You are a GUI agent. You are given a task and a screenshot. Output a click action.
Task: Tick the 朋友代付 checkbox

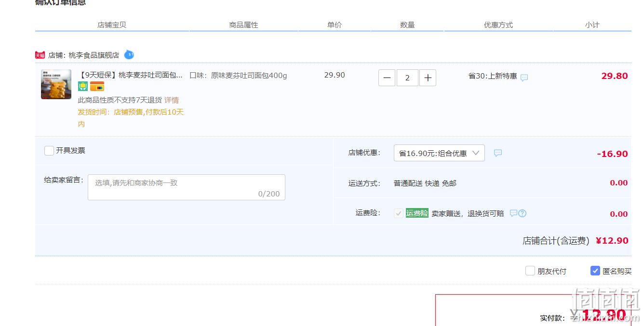[530, 271]
